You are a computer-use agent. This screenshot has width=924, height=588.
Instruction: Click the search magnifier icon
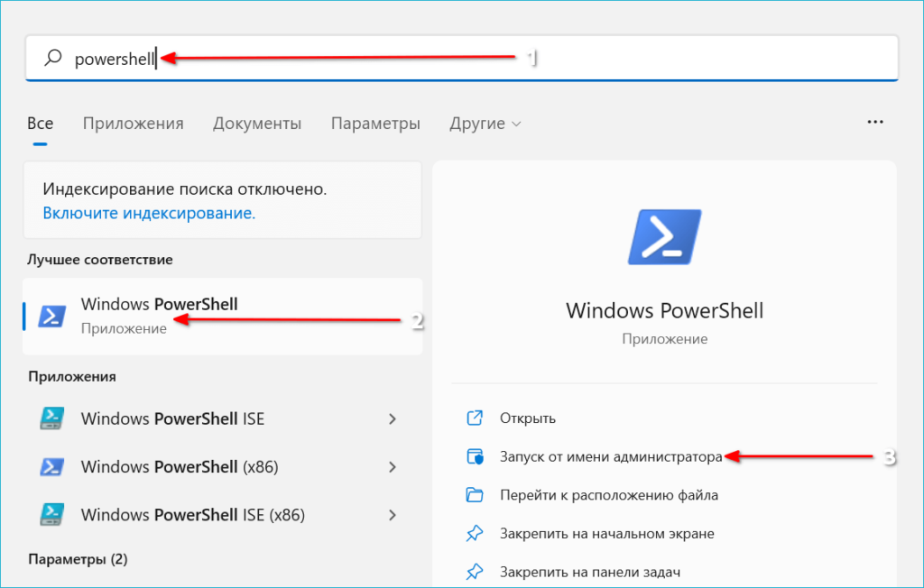click(53, 59)
